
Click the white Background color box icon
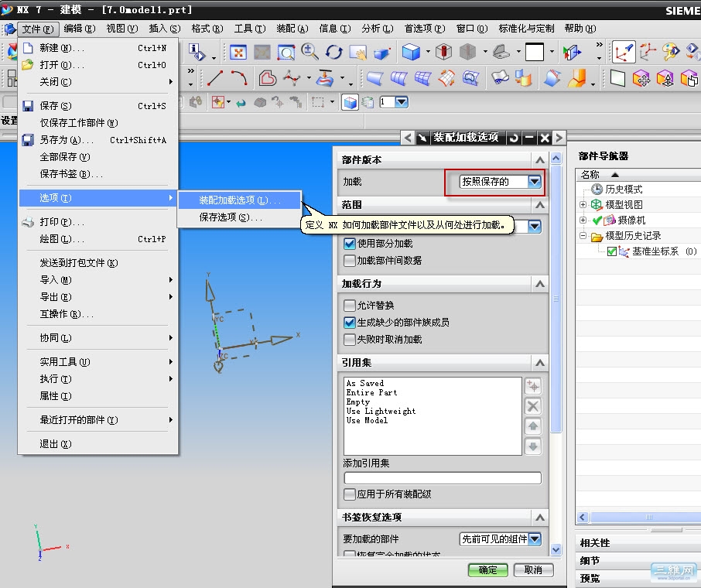(x=534, y=52)
